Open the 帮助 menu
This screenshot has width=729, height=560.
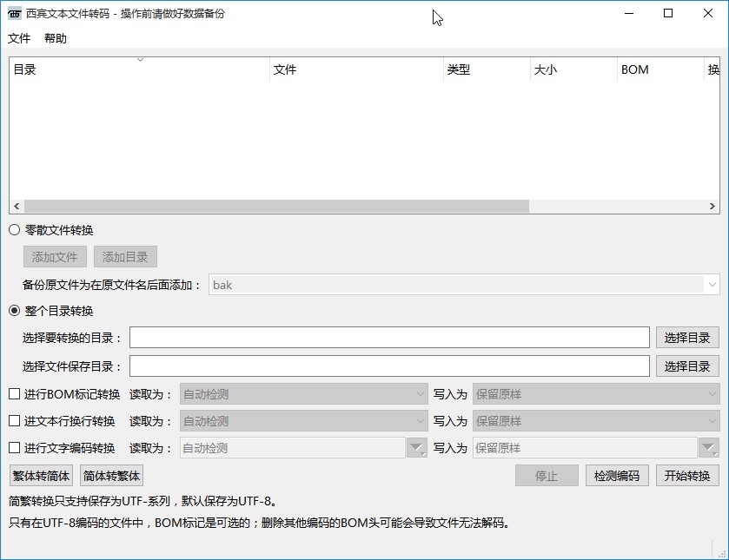click(57, 38)
